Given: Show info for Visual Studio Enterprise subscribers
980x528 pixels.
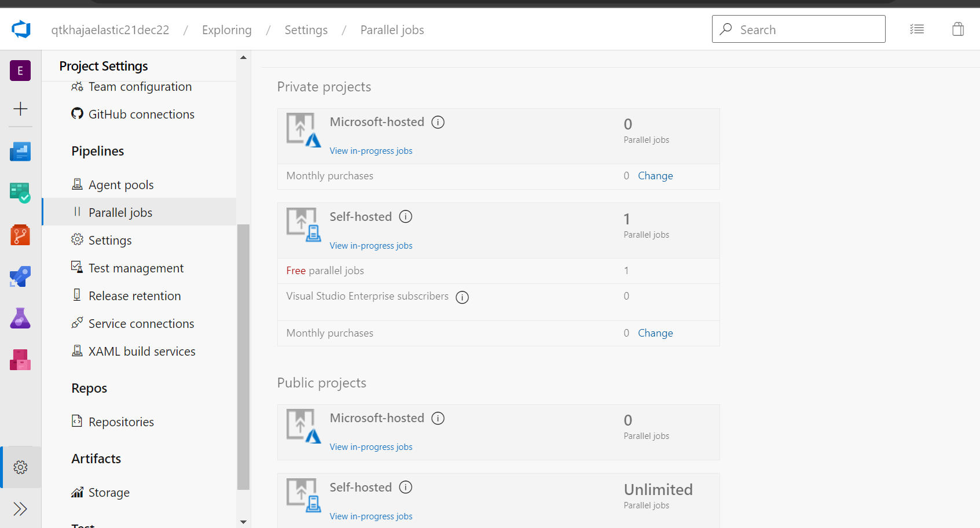Looking at the screenshot, I should pos(462,297).
